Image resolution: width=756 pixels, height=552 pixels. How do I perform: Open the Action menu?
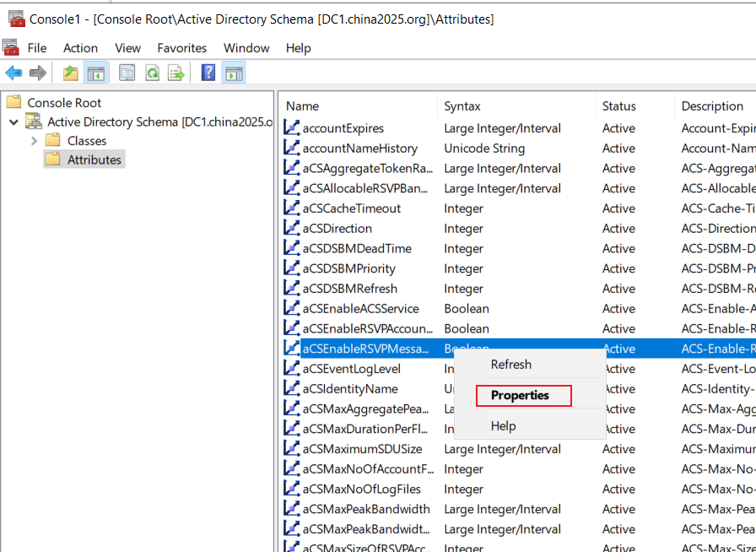80,48
